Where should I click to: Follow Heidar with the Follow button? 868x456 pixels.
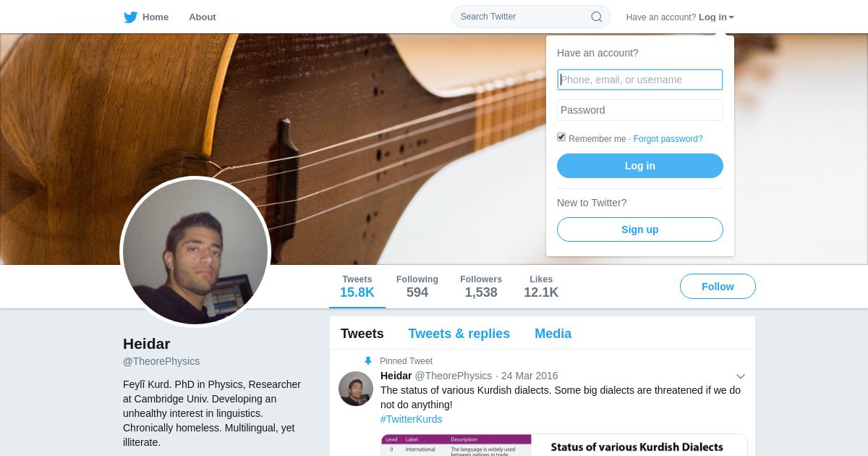pos(718,287)
